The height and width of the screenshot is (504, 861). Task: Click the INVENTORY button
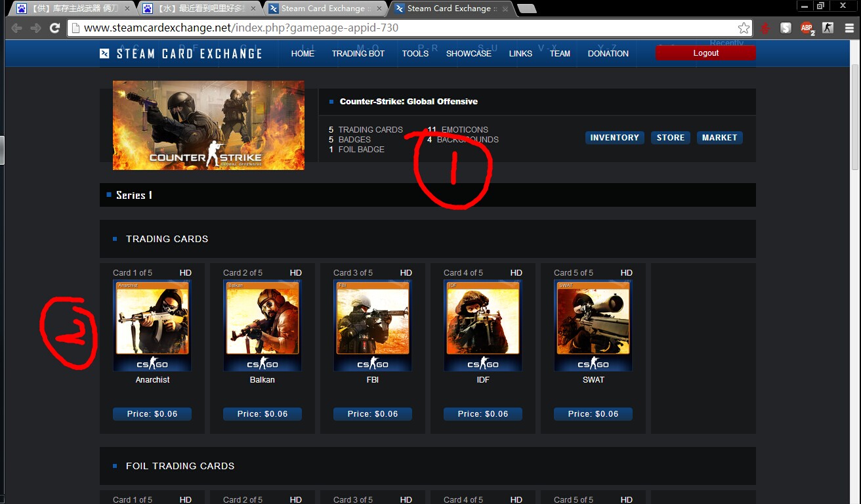tap(614, 138)
